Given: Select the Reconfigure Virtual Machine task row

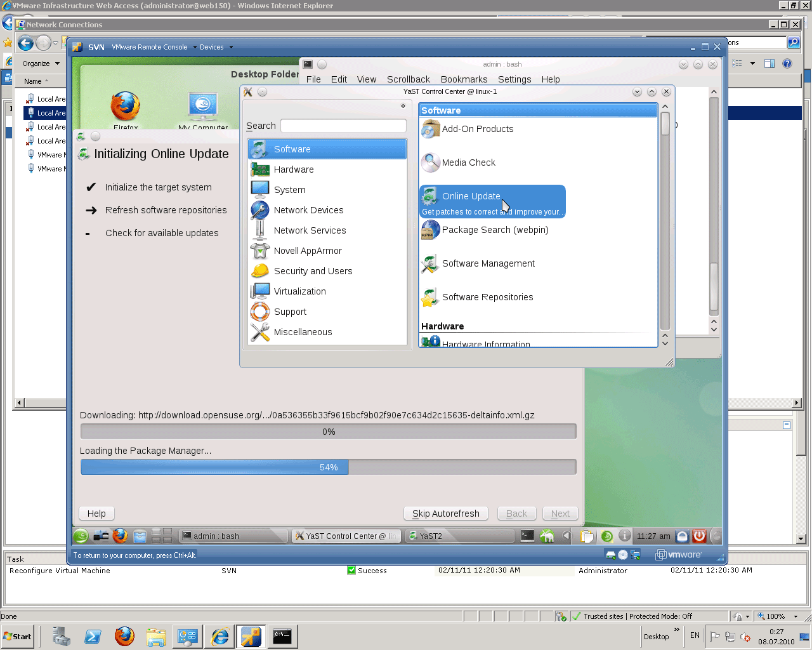Looking at the screenshot, I should pos(406,571).
